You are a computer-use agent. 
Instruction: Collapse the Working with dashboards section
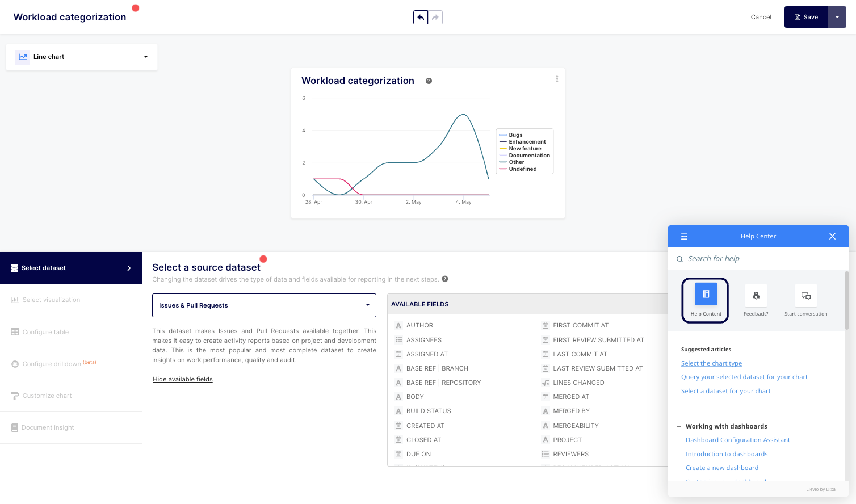pyautogui.click(x=679, y=426)
